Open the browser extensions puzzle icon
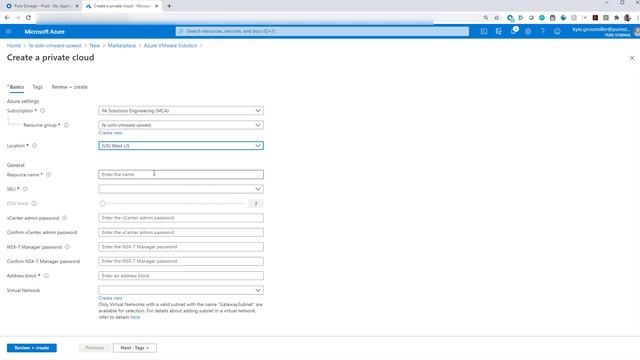640x360 pixels. click(x=616, y=18)
